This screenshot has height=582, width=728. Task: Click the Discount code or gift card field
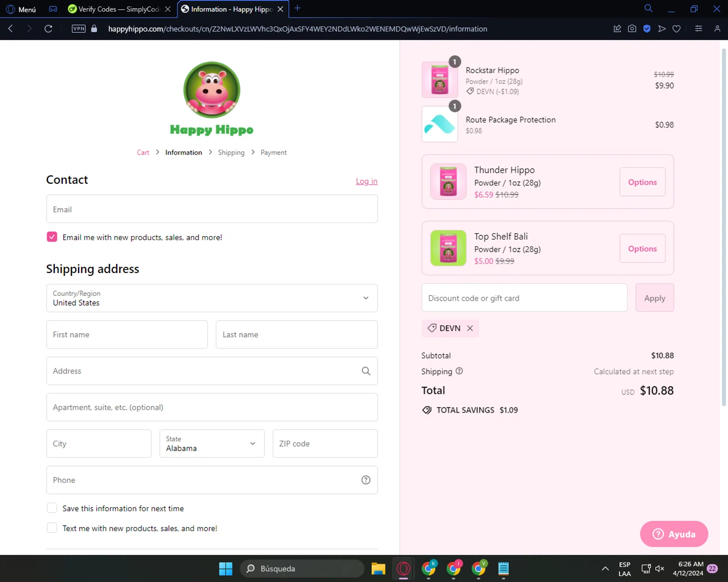[525, 298]
